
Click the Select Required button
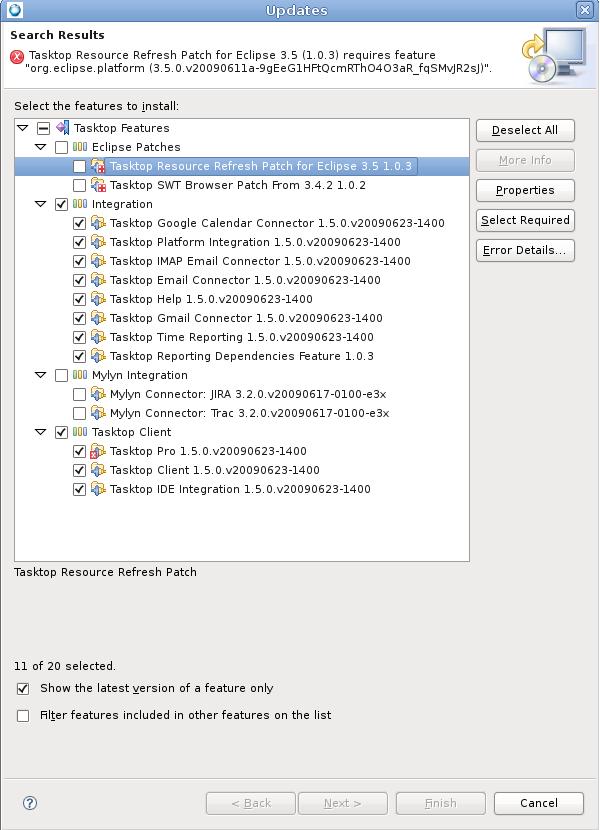pyautogui.click(x=525, y=220)
